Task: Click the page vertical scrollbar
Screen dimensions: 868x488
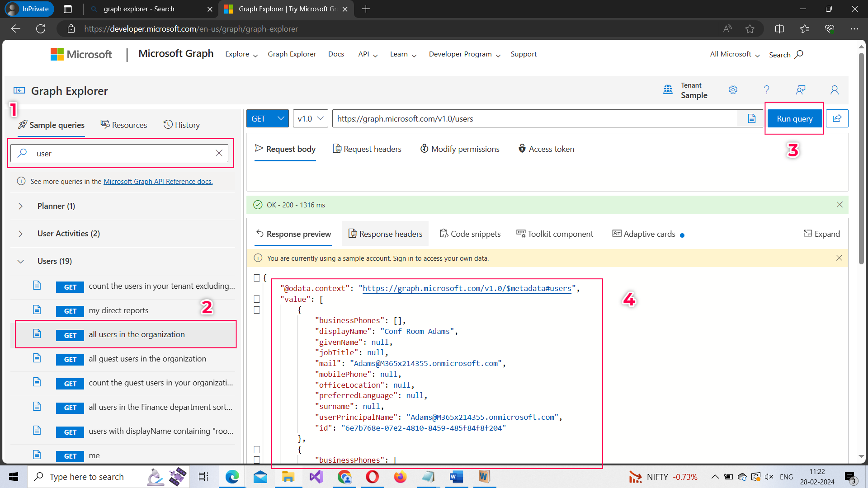Action: 861,158
